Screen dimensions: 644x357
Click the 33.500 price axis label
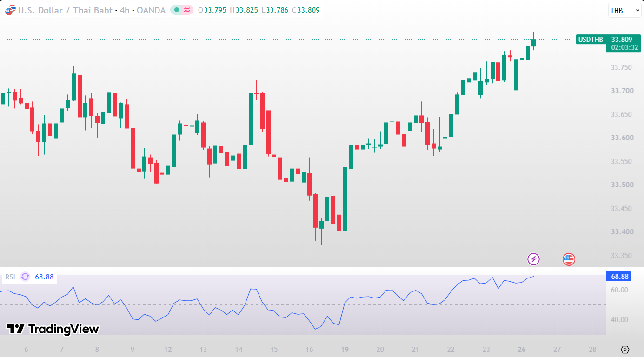pyautogui.click(x=621, y=185)
